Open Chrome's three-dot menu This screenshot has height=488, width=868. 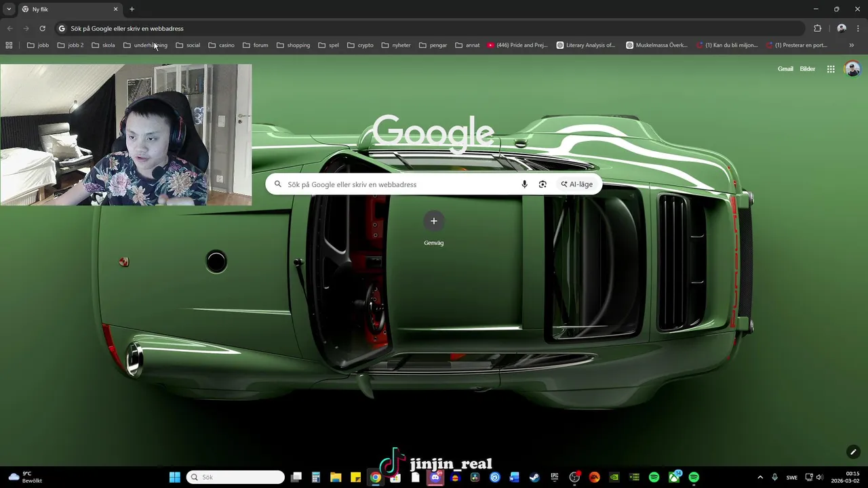(859, 28)
